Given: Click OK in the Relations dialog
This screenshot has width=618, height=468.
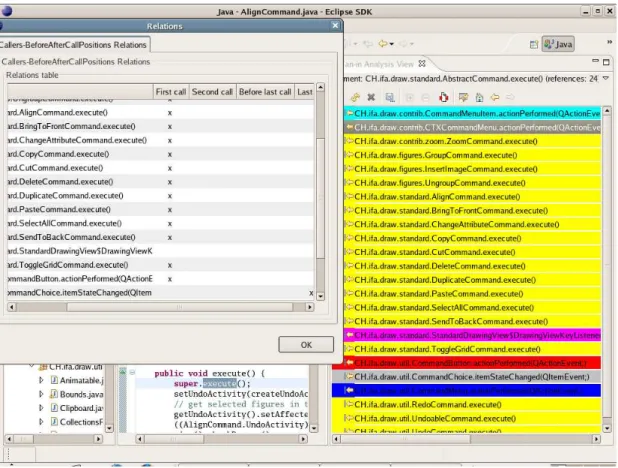Looking at the screenshot, I should 306,345.
